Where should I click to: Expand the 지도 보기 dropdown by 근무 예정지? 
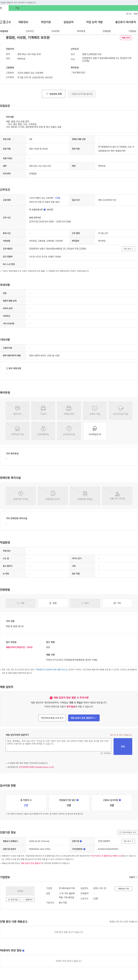129,249
